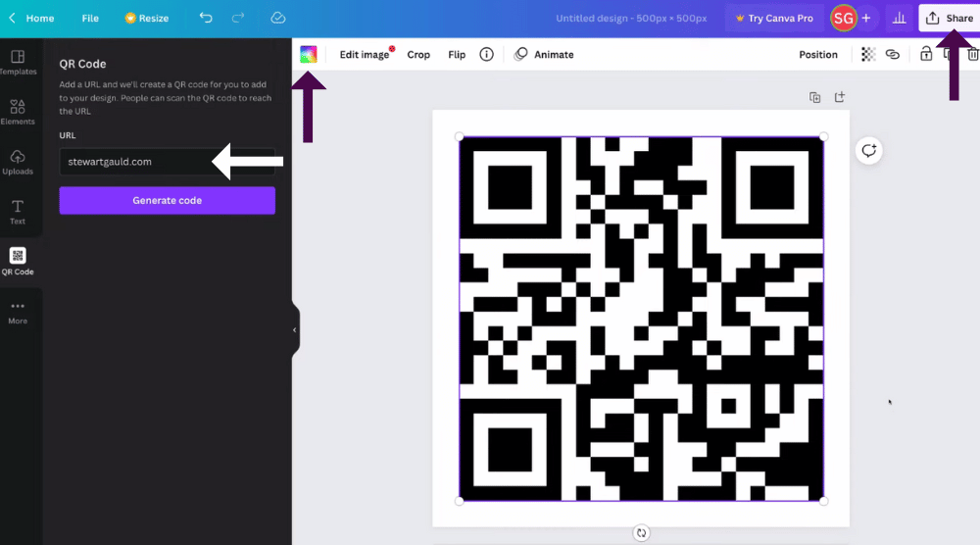Screen dimensions: 980x545
Task: Open the Resize option
Action: (147, 18)
